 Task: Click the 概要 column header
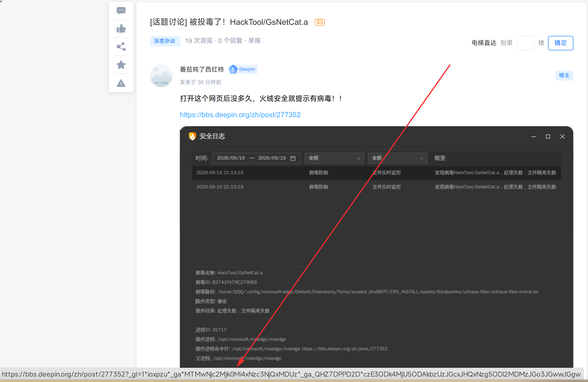[x=440, y=158]
